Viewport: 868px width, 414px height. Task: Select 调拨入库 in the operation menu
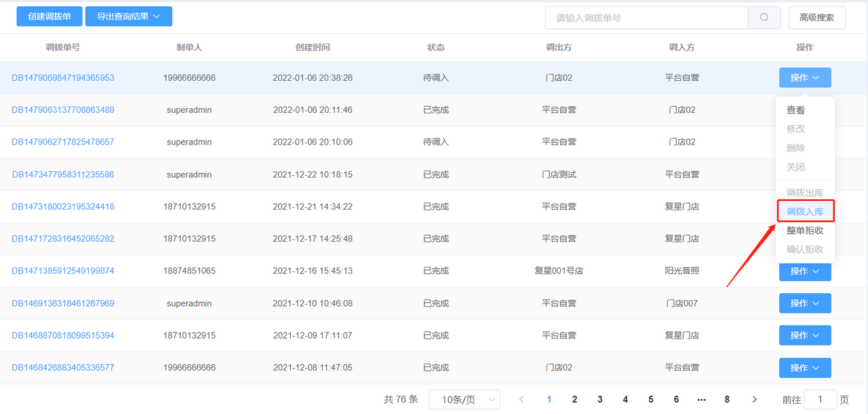click(x=805, y=212)
